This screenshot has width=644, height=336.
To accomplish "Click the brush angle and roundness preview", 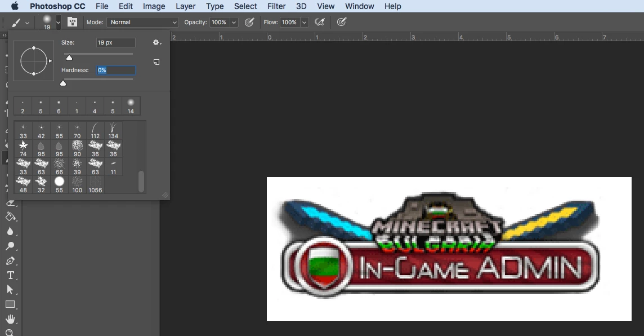I will (34, 61).
